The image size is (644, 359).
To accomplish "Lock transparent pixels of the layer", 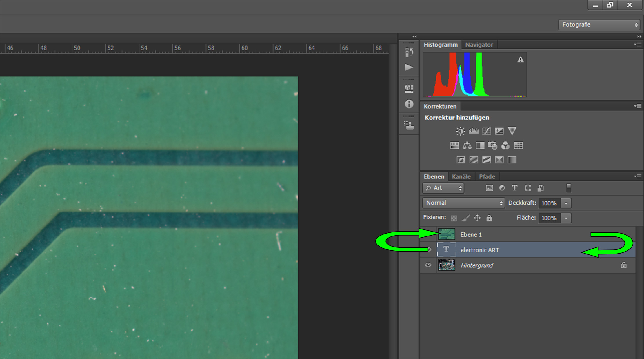I will tap(454, 218).
